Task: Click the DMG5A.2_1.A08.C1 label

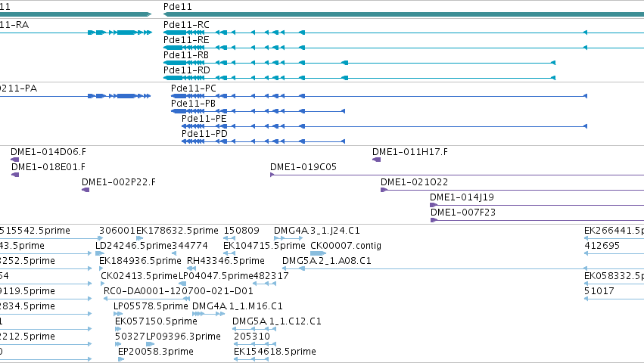Action: tap(326, 261)
